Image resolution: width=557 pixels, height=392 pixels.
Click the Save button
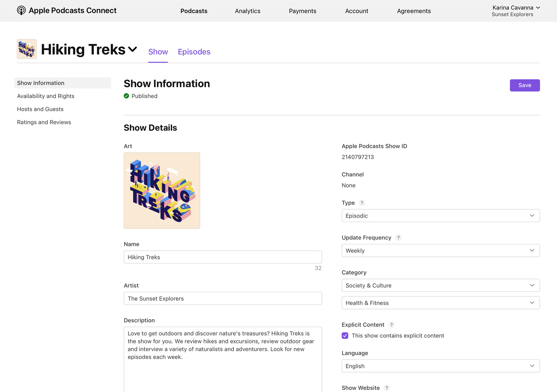tap(525, 85)
